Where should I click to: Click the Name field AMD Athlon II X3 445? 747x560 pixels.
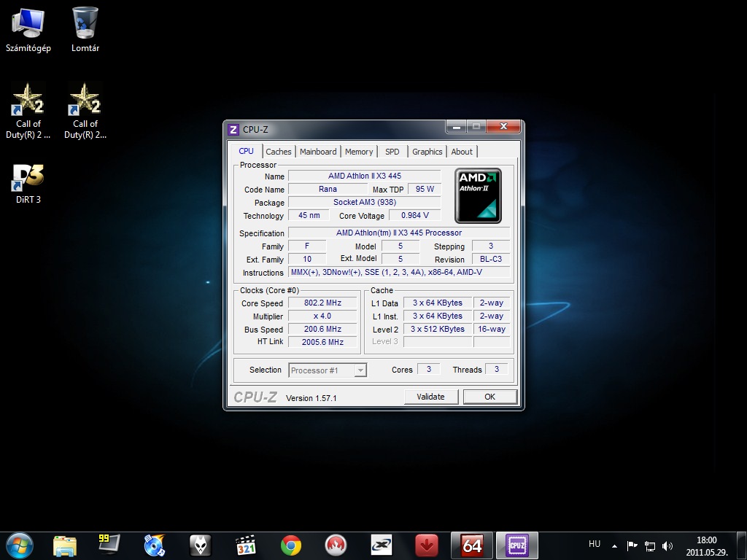tap(365, 176)
